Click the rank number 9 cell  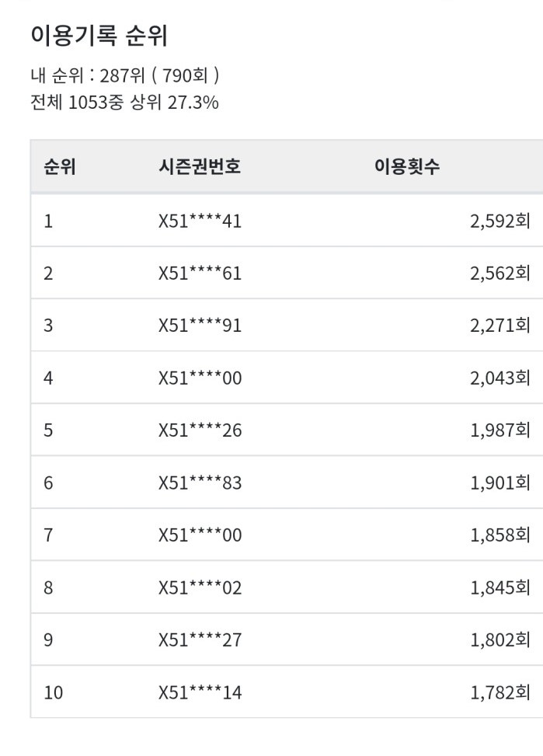pos(48,640)
